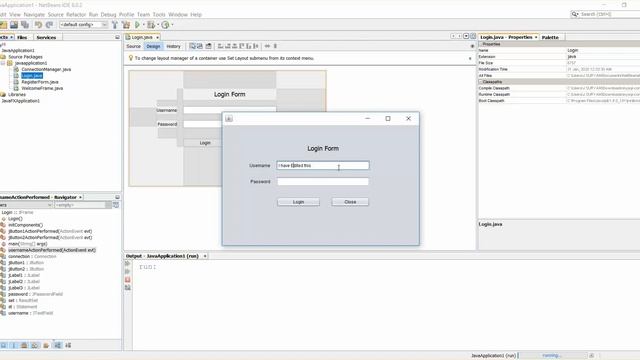Select Source Packages node
The height and width of the screenshot is (360, 640).
point(25,57)
